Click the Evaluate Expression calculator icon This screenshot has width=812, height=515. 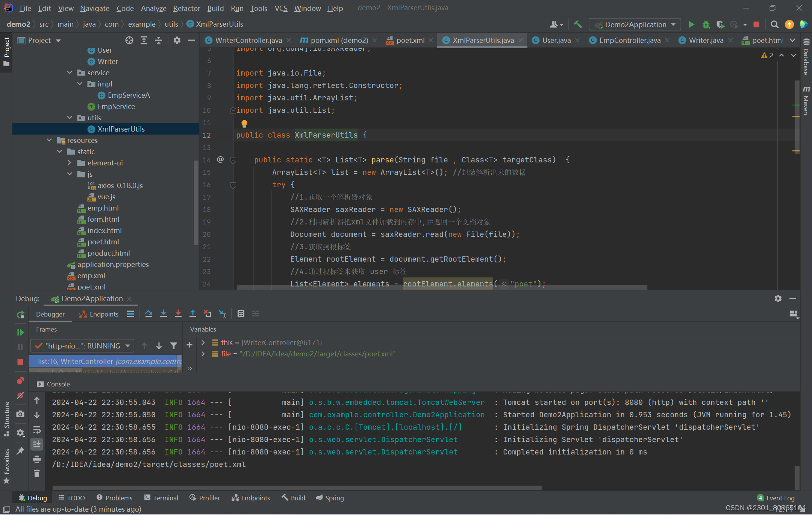point(241,314)
